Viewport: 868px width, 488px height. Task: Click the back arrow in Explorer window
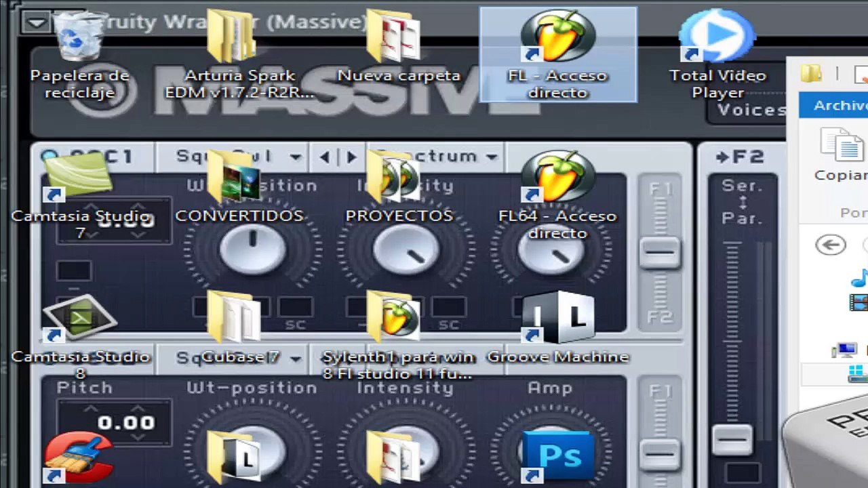pos(831,245)
